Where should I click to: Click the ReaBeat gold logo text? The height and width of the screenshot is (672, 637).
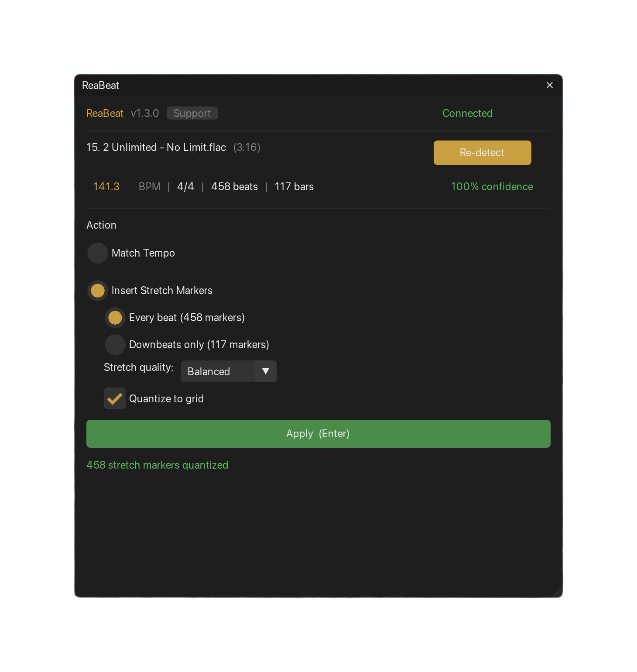coord(105,113)
